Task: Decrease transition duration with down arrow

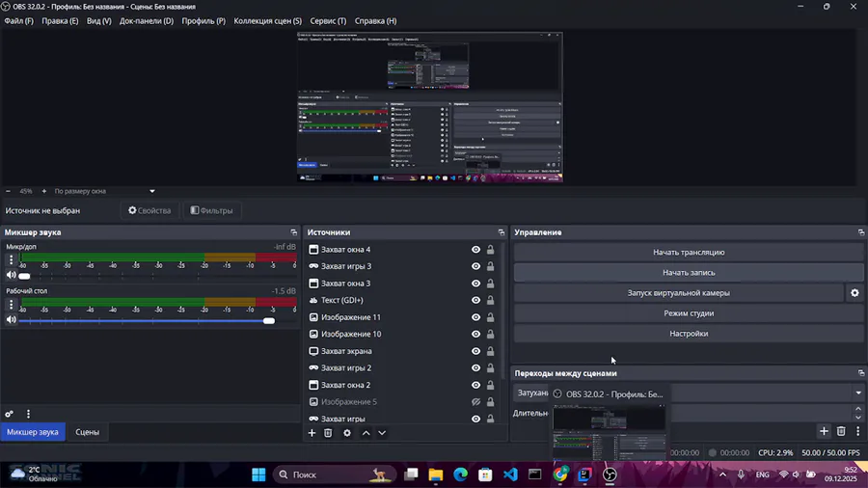Action: point(858,418)
